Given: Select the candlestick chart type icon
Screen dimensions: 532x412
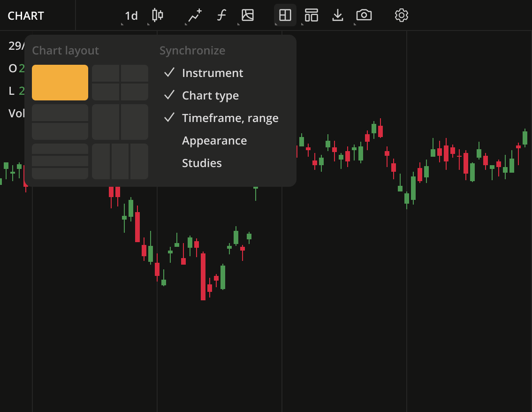Looking at the screenshot, I should (157, 15).
